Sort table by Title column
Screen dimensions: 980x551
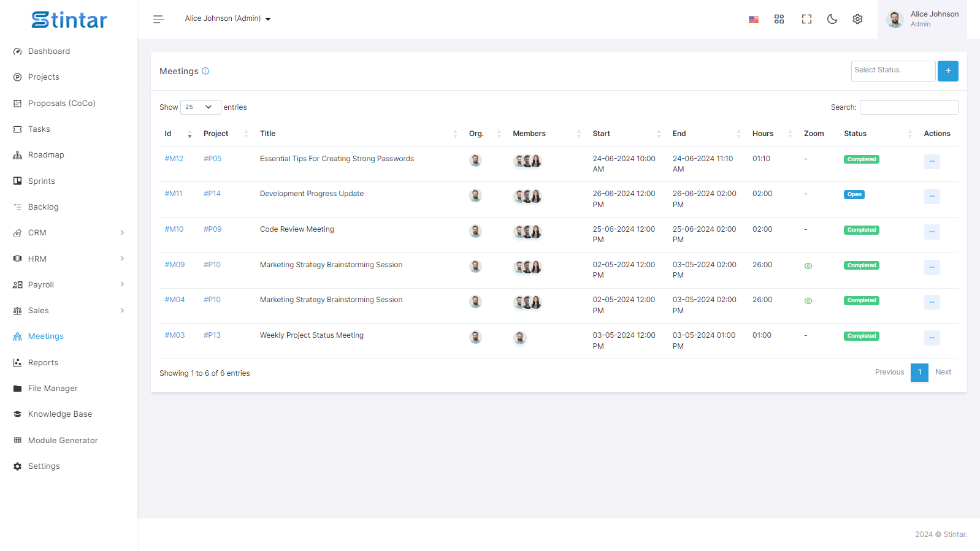tap(358, 134)
